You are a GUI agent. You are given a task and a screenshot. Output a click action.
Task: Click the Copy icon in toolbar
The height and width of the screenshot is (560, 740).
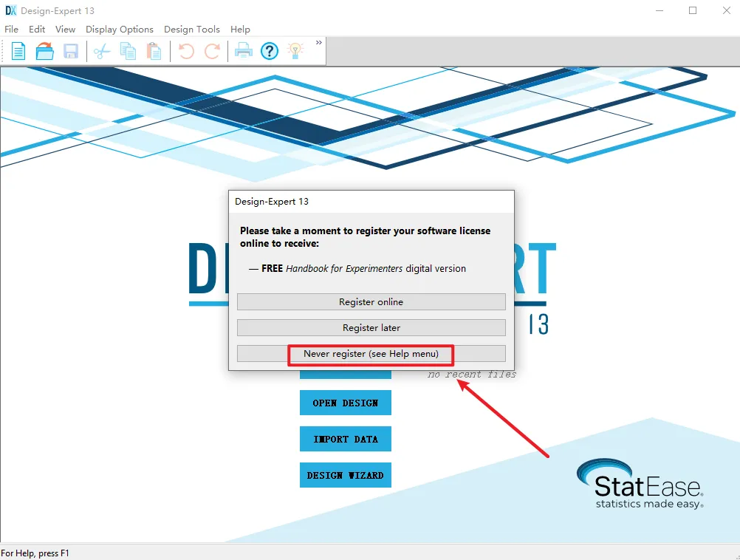tap(128, 51)
